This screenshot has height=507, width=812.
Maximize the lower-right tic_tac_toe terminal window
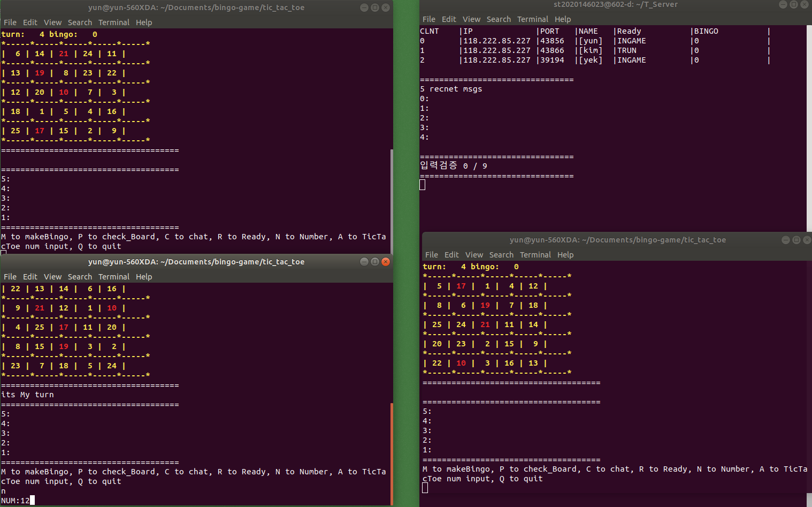click(796, 240)
